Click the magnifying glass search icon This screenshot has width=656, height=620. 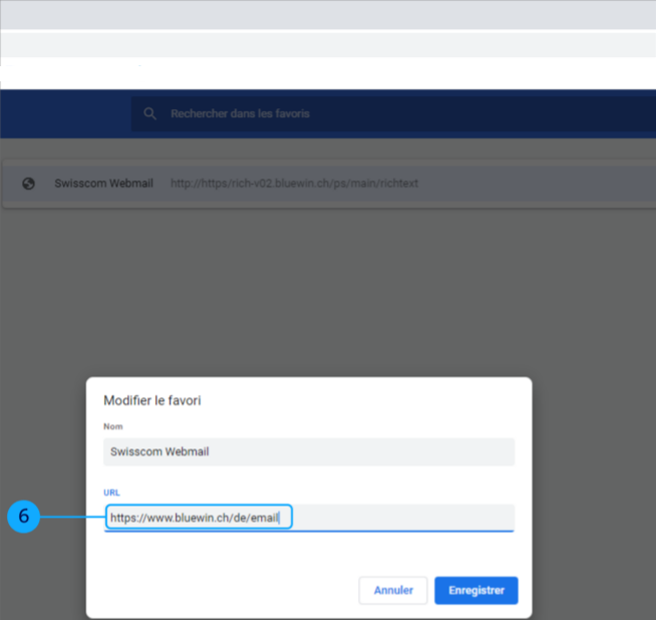tap(150, 114)
